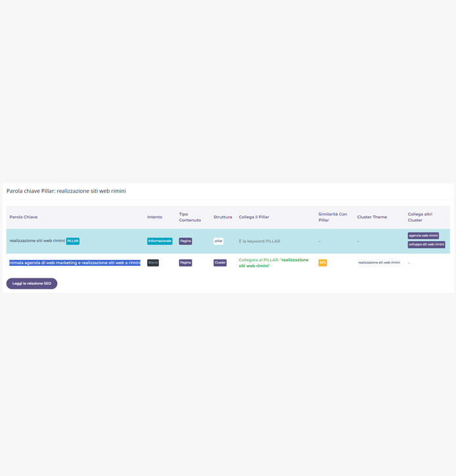Click the purple Cluster structure badge
Viewport: 456px width, 476px height.
tap(220, 263)
